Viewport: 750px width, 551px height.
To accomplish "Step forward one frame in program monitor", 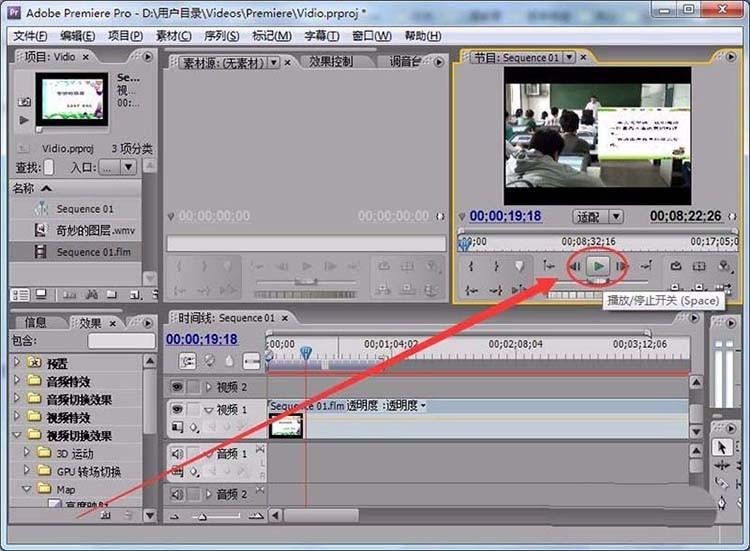I will click(621, 266).
